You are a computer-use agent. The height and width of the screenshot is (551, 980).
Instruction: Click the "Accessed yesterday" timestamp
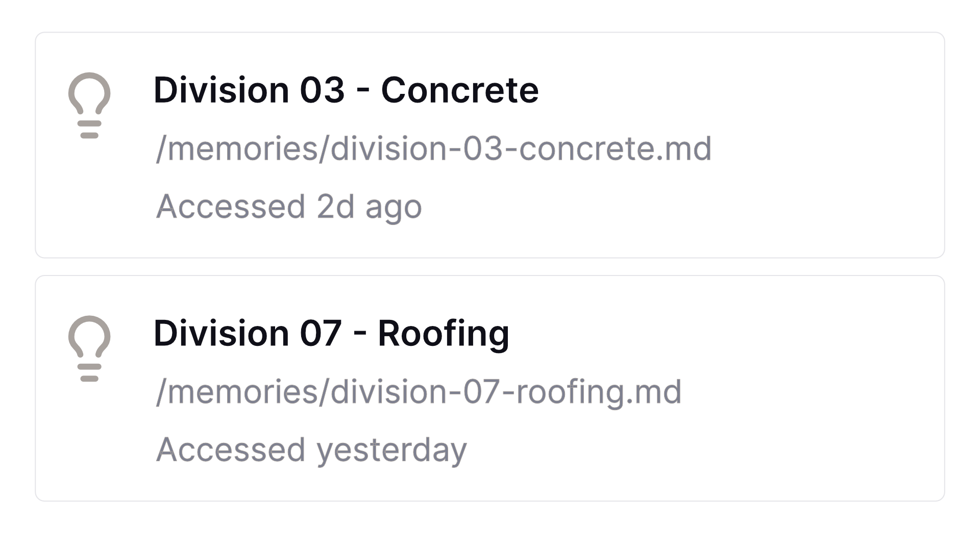311,450
